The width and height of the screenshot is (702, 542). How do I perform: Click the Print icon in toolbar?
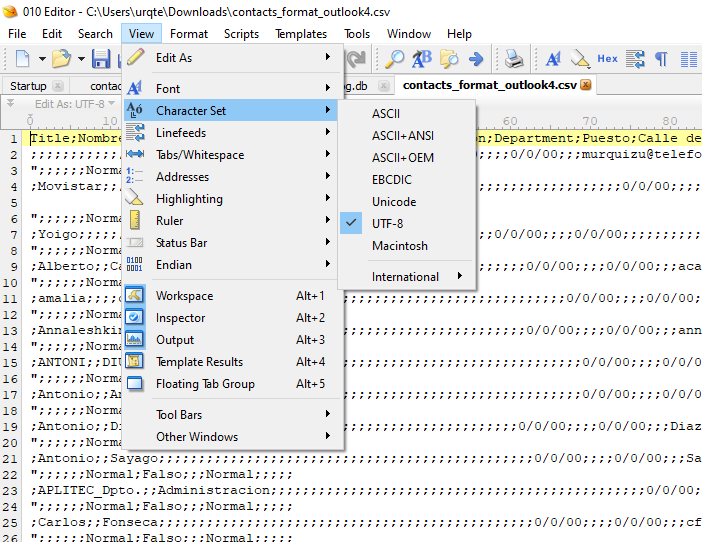pos(513,59)
